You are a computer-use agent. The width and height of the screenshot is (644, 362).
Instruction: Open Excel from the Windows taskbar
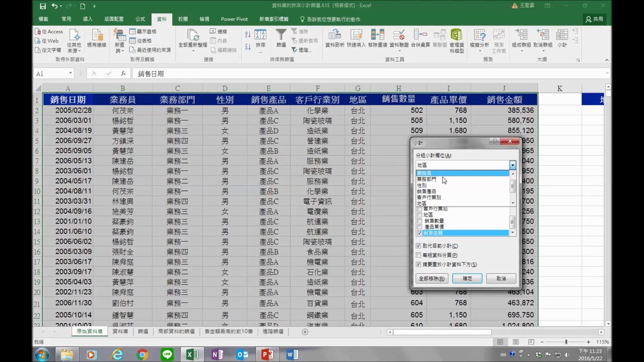pyautogui.click(x=192, y=354)
